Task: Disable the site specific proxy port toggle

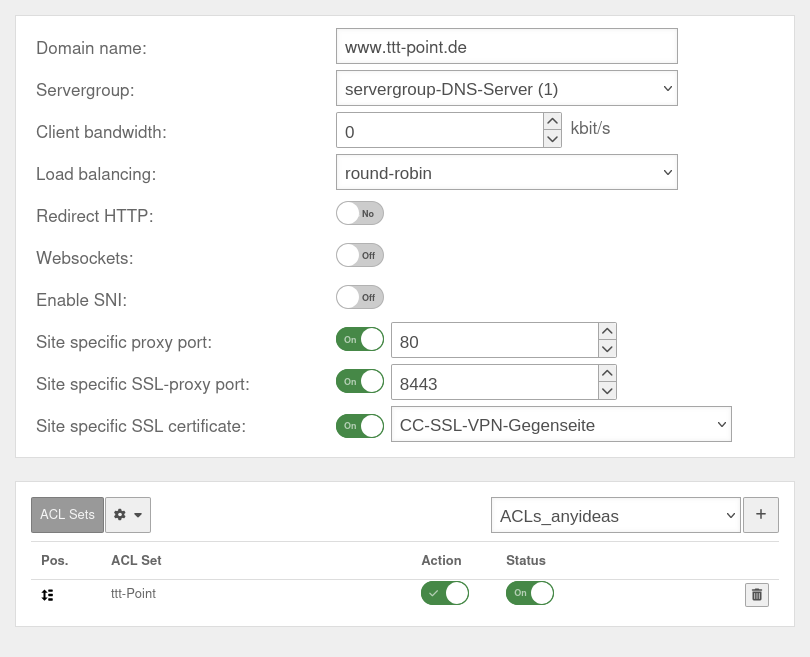Action: click(360, 339)
